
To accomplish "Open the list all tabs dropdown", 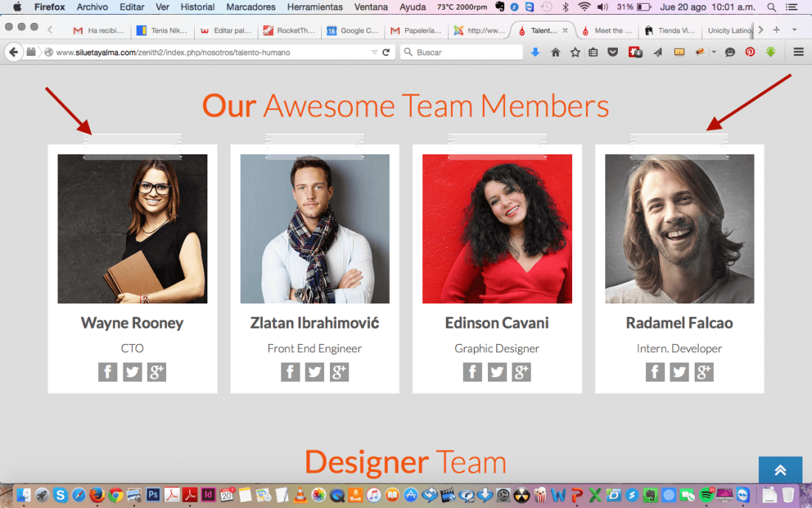I will 794,30.
